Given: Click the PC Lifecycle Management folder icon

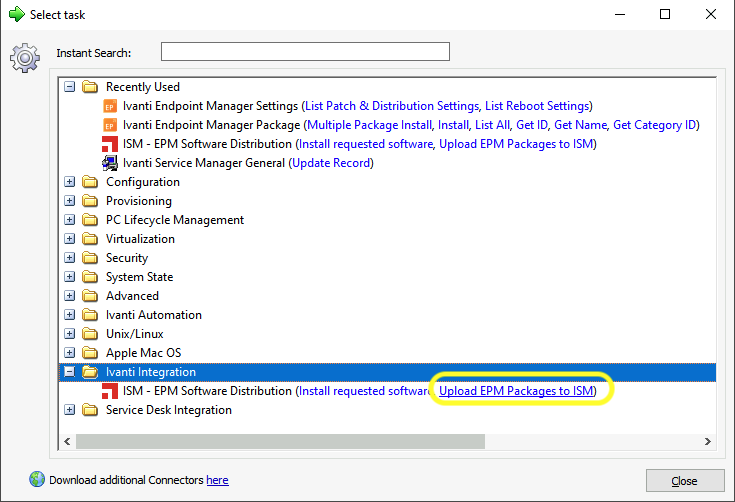Looking at the screenshot, I should (x=90, y=220).
